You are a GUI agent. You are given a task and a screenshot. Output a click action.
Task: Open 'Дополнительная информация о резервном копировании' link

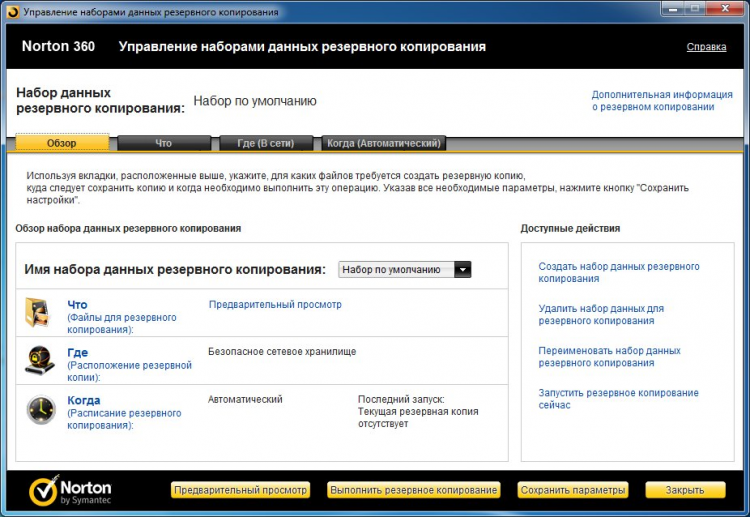tap(662, 100)
